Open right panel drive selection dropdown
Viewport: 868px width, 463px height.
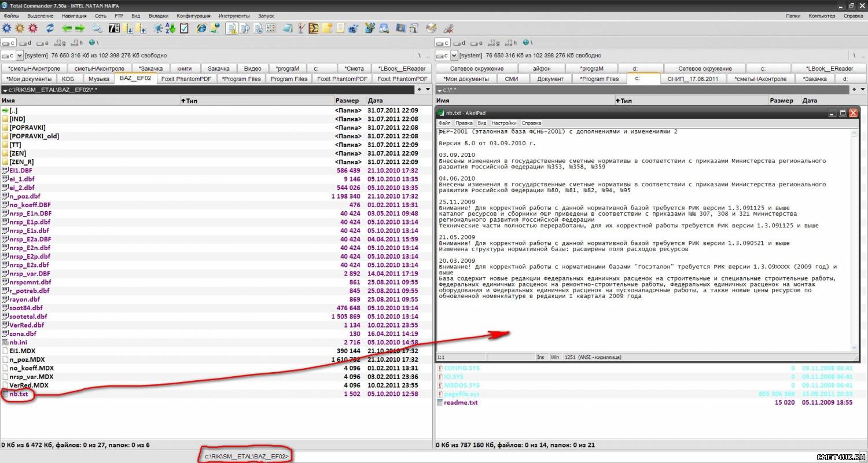coord(454,56)
